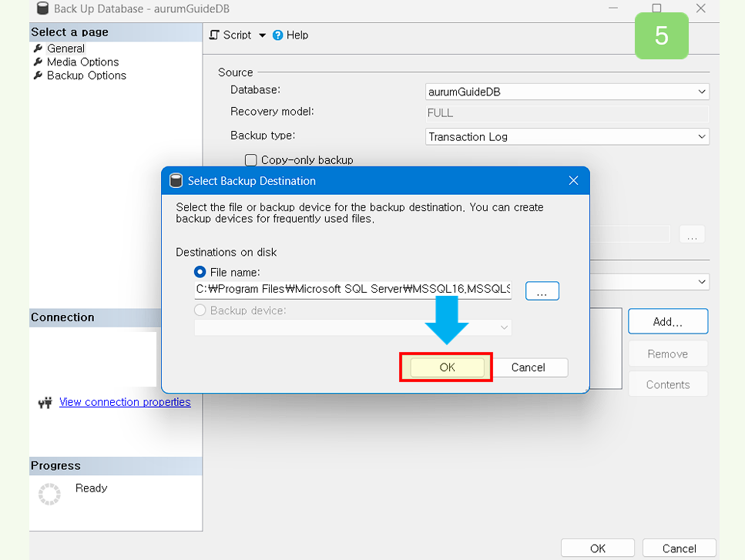The image size is (745, 560).
Task: Close the Select Backup Destination dialog
Action: (x=573, y=180)
